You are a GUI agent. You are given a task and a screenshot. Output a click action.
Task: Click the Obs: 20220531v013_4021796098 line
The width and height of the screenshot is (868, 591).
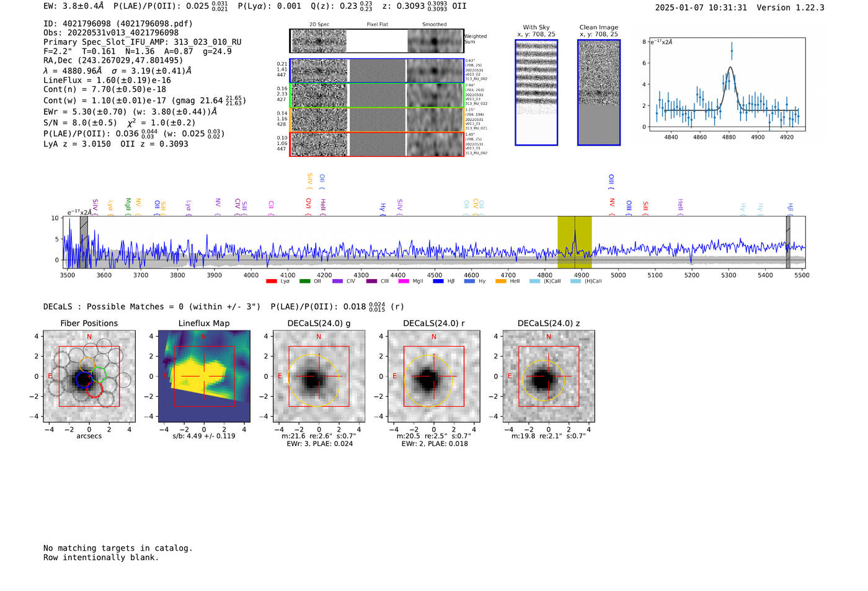tap(111, 33)
